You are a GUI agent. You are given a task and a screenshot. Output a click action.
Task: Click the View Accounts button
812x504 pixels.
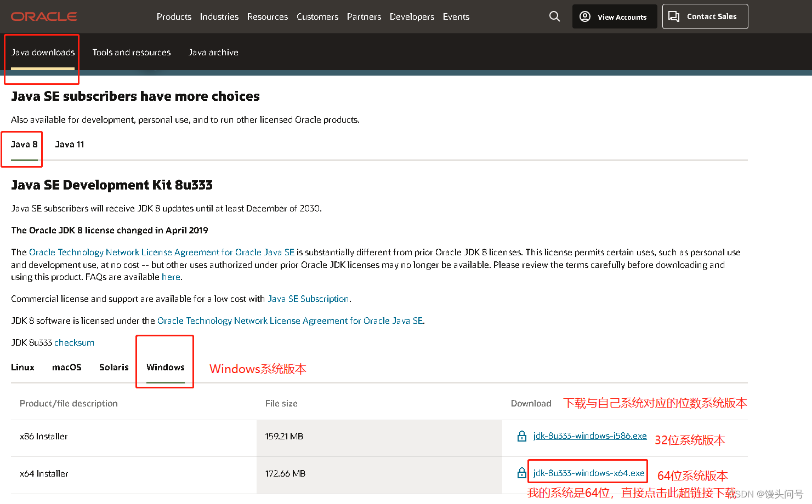(x=615, y=16)
